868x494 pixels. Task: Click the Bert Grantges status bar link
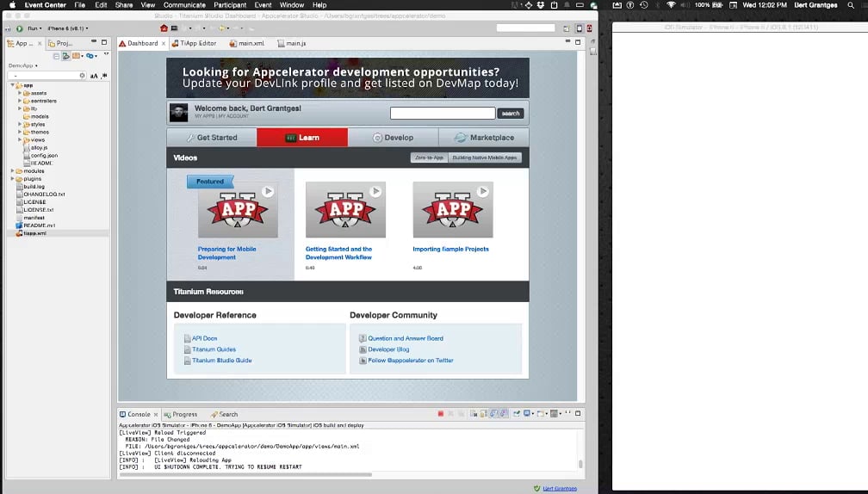[x=560, y=489]
